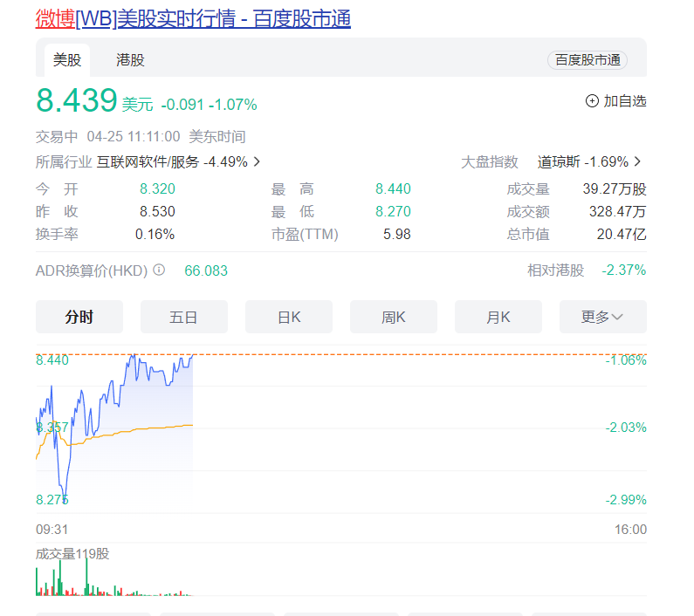694x616 pixels.
Task: Select the 周K chart tab
Action: [394, 317]
